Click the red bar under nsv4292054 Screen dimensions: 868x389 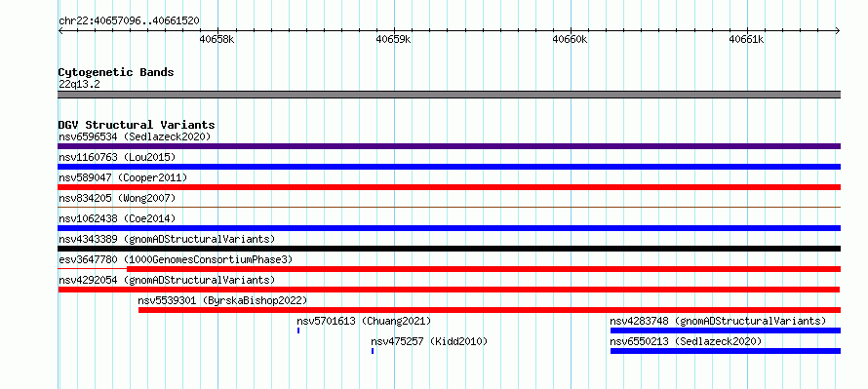(449, 290)
